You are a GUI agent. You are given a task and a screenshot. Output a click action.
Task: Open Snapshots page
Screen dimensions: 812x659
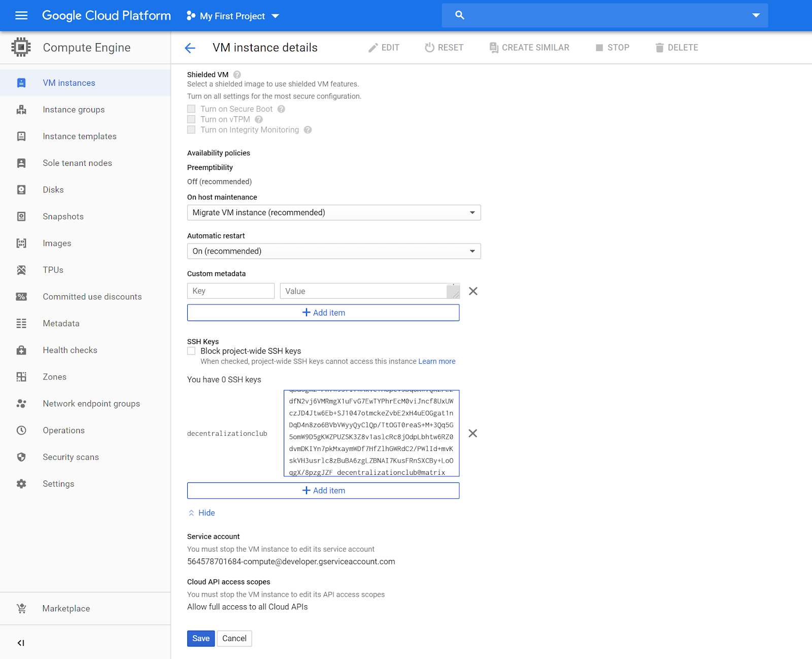tap(63, 217)
